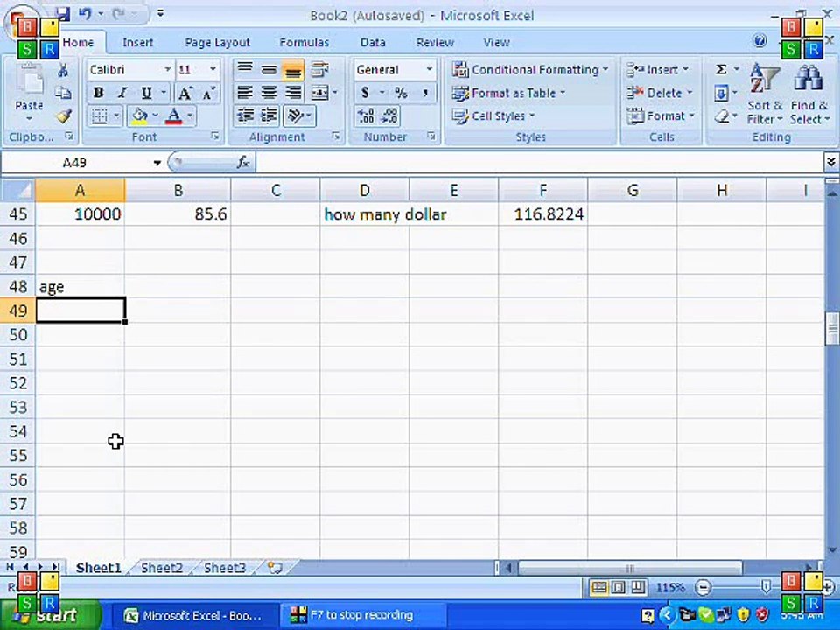
Task: Decrease font size with Shrink Font
Action: pos(208,93)
